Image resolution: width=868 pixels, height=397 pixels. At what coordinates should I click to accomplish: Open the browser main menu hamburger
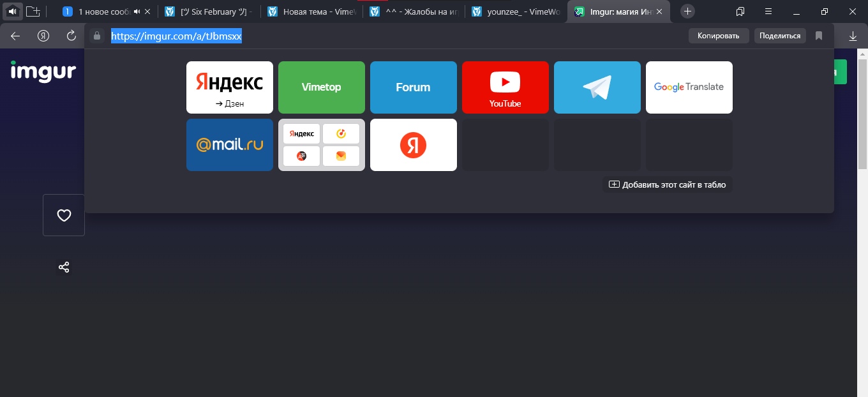[x=768, y=11]
